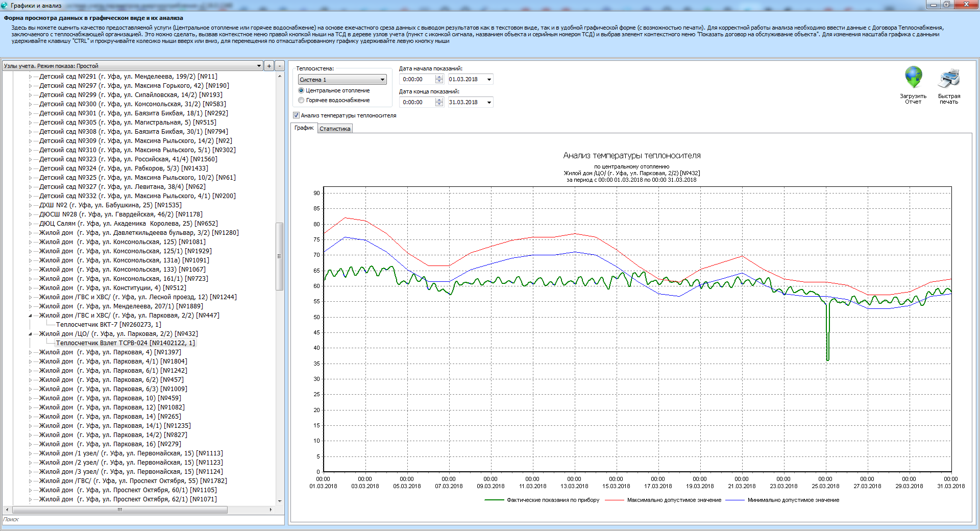Select 'Центральное отопление' radio button
The height and width of the screenshot is (531, 980).
301,90
